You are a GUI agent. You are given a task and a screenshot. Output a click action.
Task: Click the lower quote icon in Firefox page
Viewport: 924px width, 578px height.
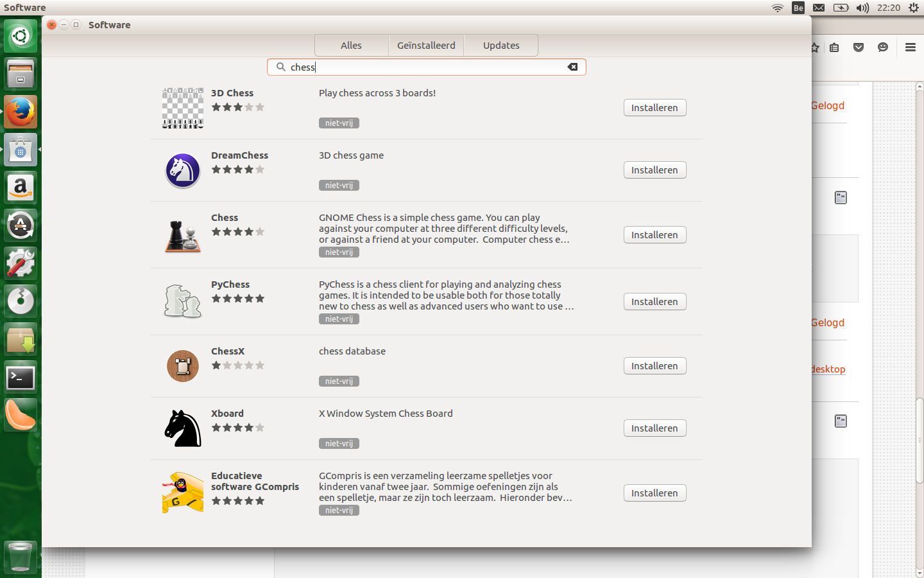[841, 421]
